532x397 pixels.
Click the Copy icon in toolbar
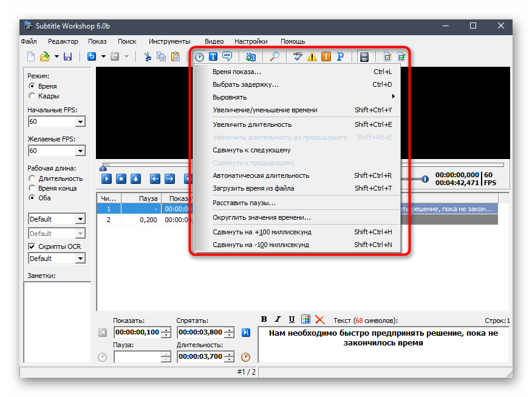[161, 56]
